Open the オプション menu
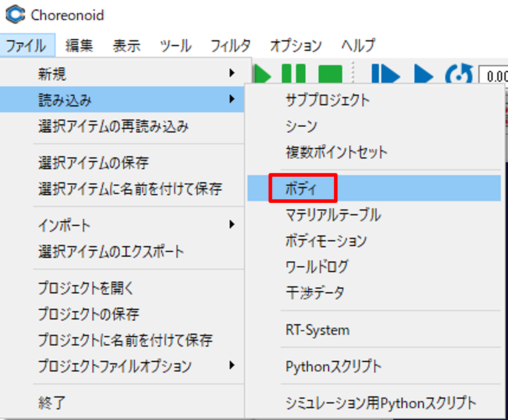This screenshot has height=420, width=508. (x=296, y=46)
